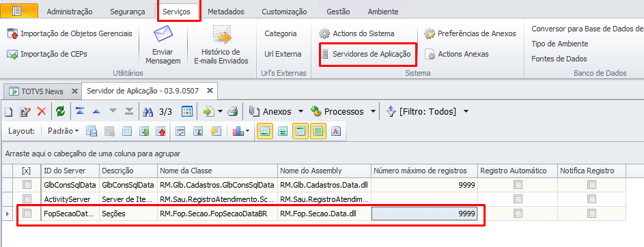This screenshot has height=247, width=644.
Task: Click Importação de Objetos Gerenciais
Action: click(x=70, y=33)
